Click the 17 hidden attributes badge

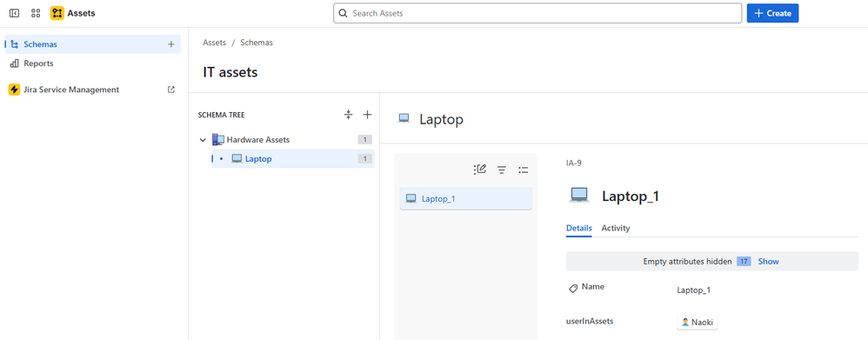coord(744,262)
